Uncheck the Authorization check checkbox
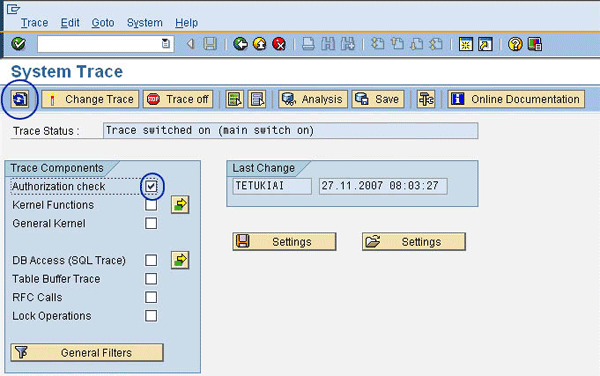Viewport: 600px width, 376px height. [151, 186]
